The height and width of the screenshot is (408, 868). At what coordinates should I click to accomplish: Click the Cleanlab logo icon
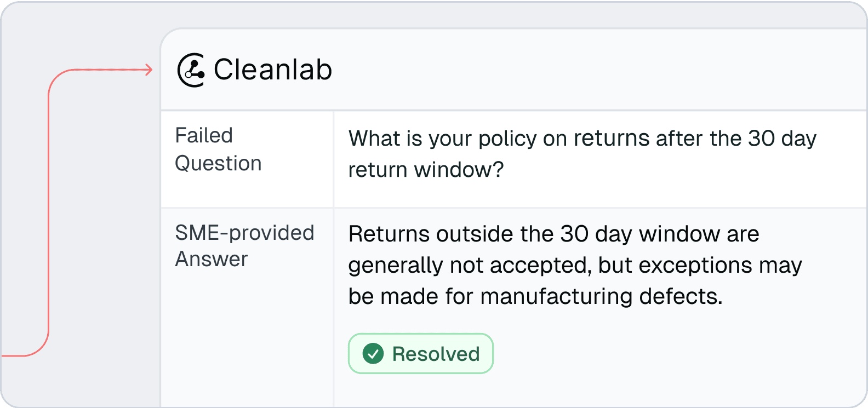[191, 70]
